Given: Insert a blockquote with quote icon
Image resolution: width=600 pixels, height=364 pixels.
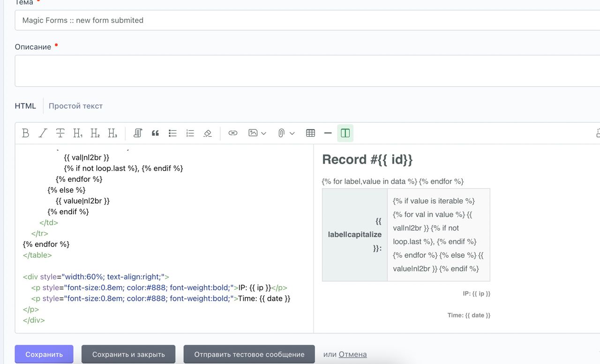Looking at the screenshot, I should (x=155, y=133).
